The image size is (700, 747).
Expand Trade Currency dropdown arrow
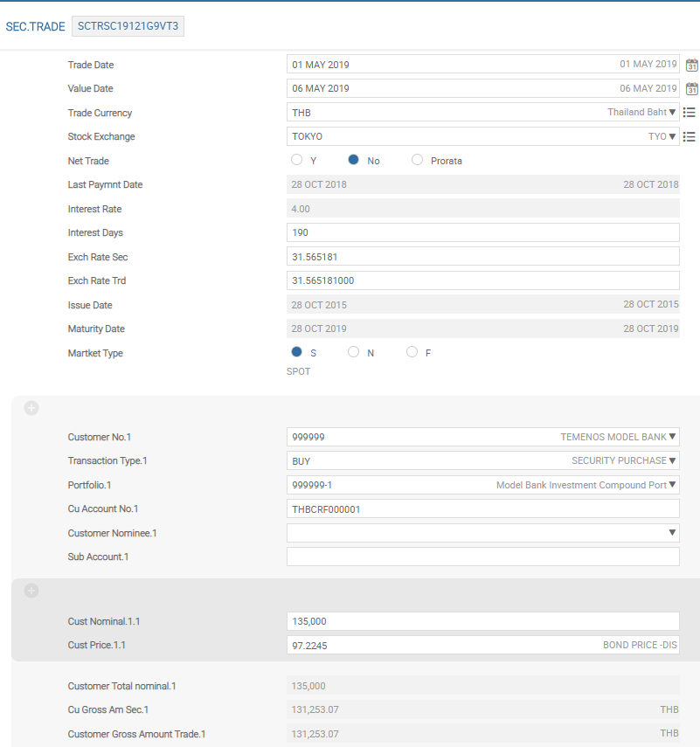click(x=672, y=113)
